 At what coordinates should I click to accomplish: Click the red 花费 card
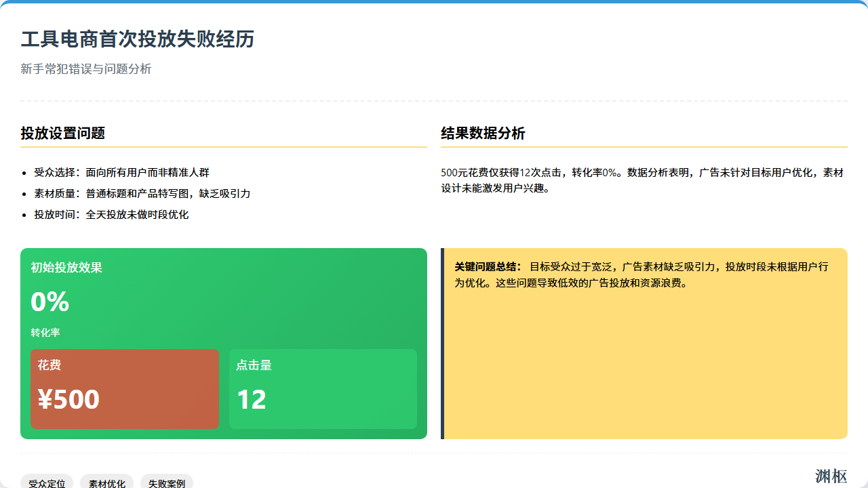pos(125,389)
